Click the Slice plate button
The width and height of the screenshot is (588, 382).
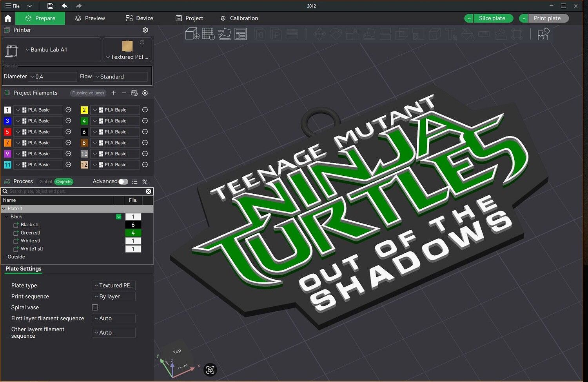pyautogui.click(x=493, y=18)
